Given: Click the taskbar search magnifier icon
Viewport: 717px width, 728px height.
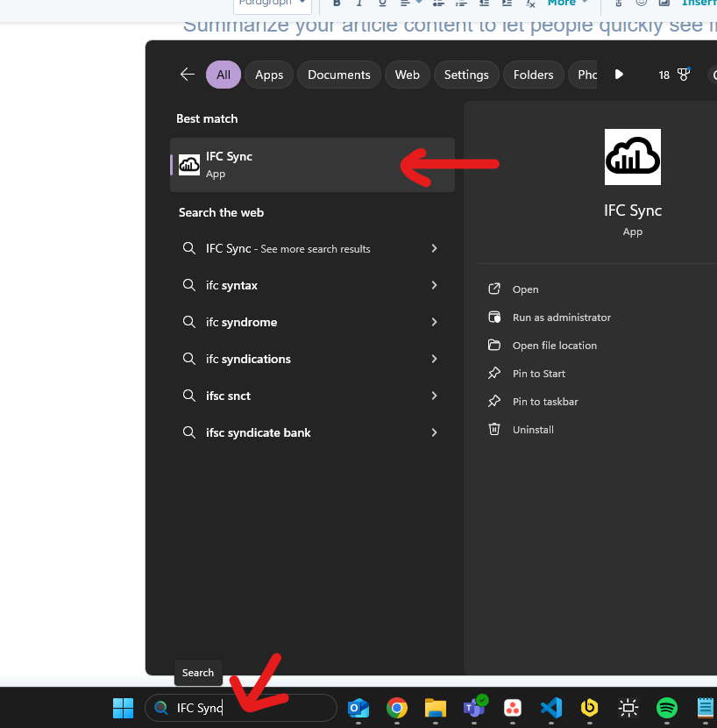Looking at the screenshot, I should point(161,708).
